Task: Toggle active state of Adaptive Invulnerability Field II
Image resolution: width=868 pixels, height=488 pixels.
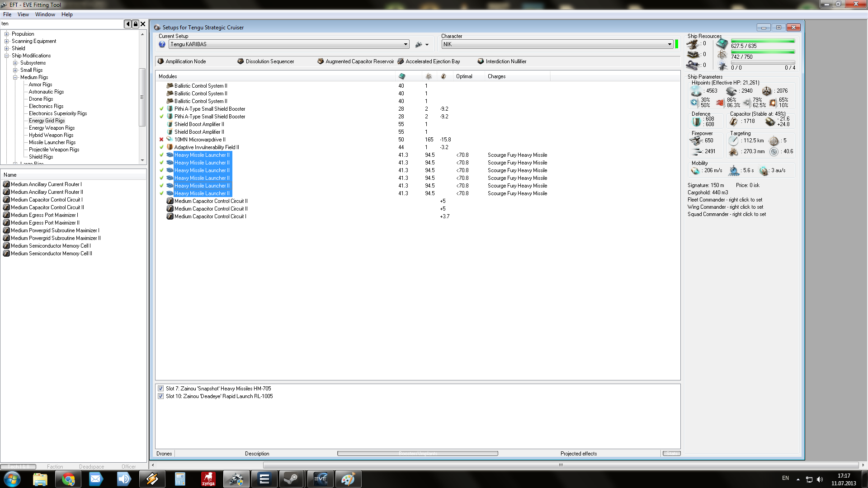Action: 161,147
